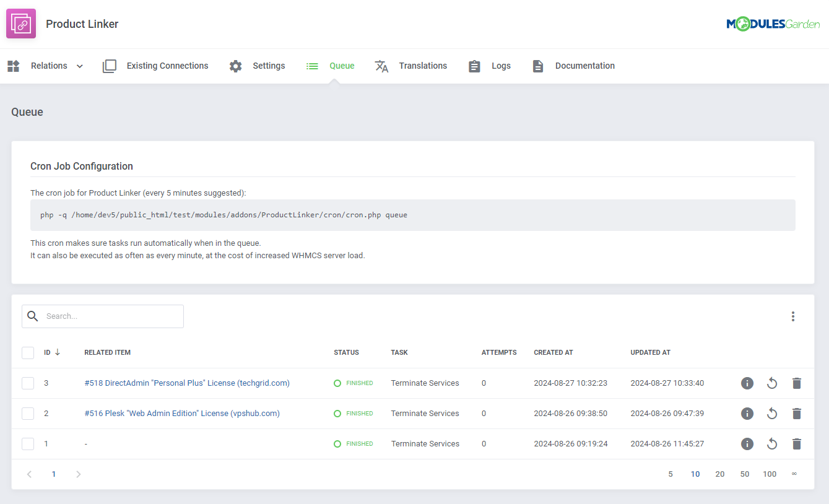Show 20 entries per page
This screenshot has width=829, height=504.
point(720,474)
